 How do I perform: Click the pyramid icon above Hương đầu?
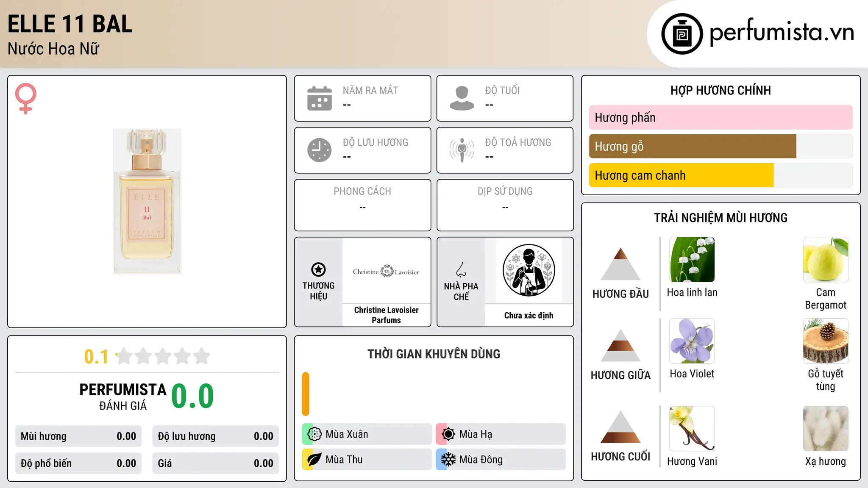tap(620, 264)
